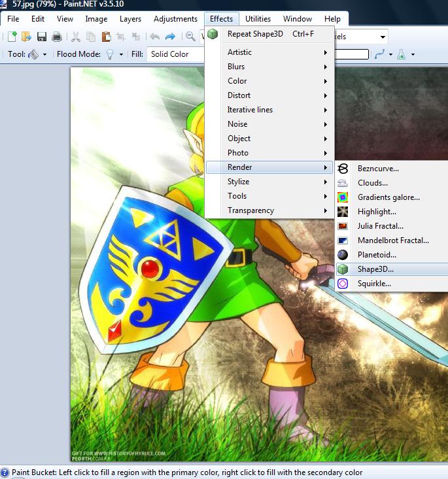Click the Planetoid sphere icon

pos(343,255)
